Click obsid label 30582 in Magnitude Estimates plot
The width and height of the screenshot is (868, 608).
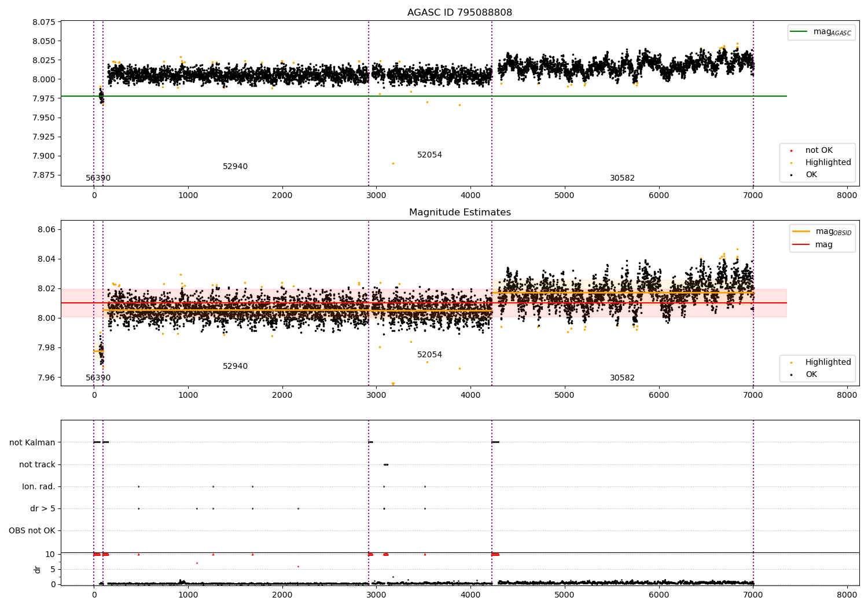[x=622, y=378]
